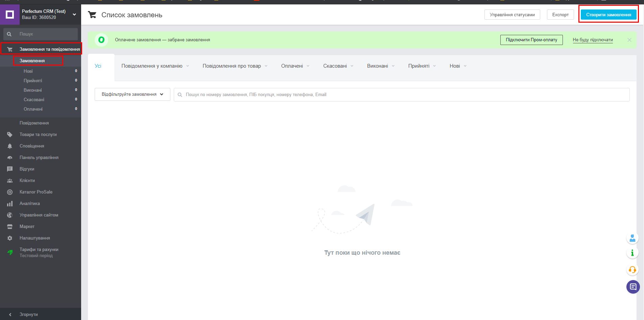This screenshot has width=644, height=320.
Task: Open Клієнти in the sidebar menu
Action: click(x=27, y=181)
